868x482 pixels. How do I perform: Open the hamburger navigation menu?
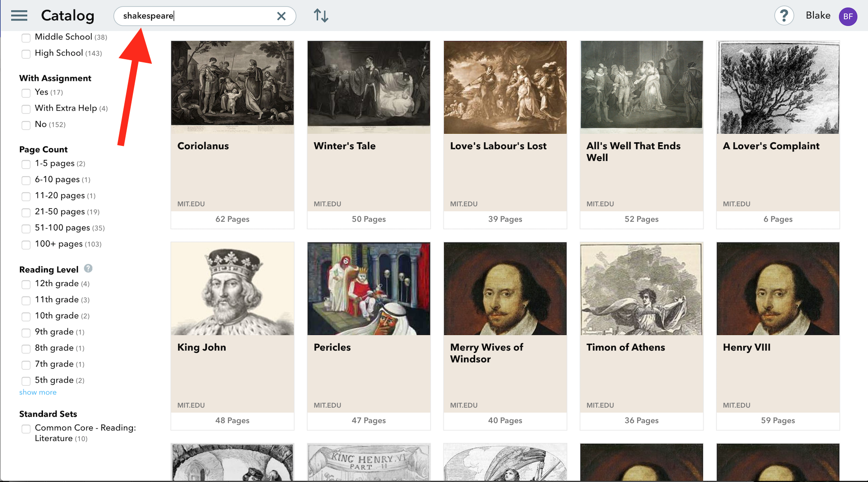click(x=19, y=16)
